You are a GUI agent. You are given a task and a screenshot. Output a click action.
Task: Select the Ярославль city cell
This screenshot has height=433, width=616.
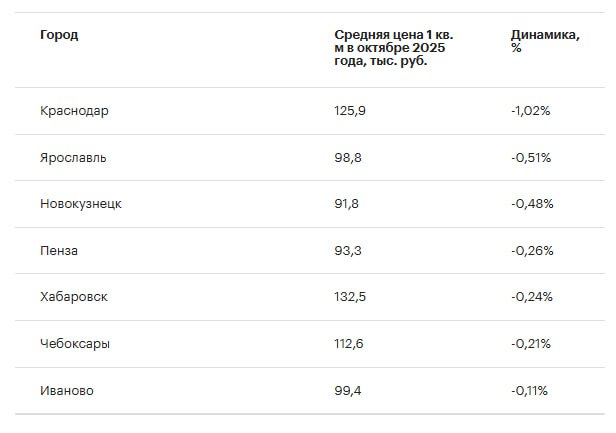(x=74, y=157)
